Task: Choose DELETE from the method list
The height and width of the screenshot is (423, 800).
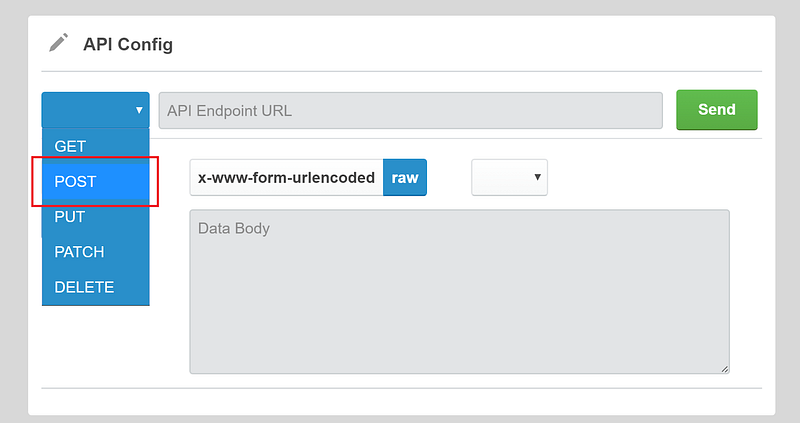Action: tap(84, 287)
